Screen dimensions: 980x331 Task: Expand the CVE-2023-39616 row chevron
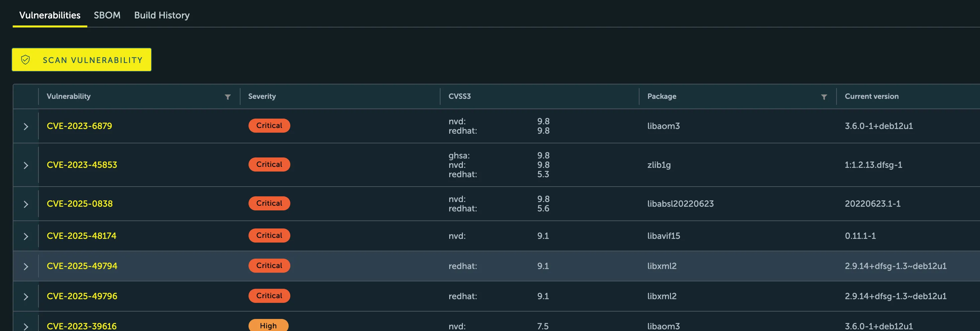coord(26,326)
